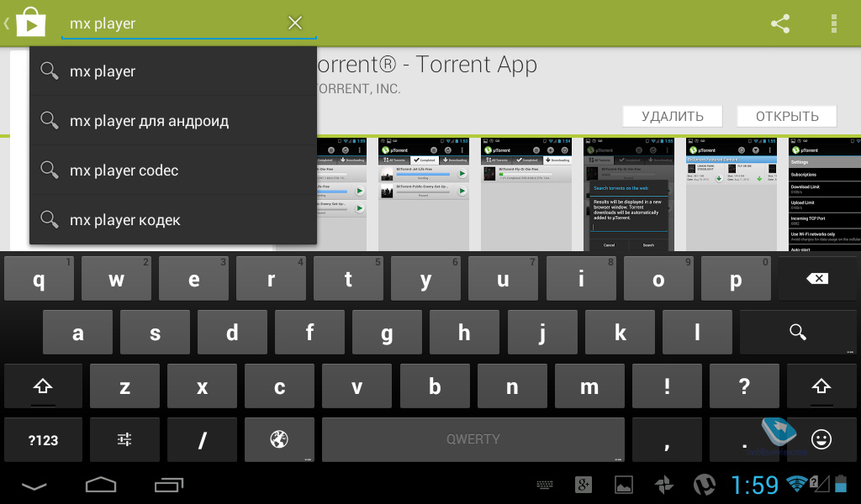
Task: Tap the g key
Action: click(387, 332)
